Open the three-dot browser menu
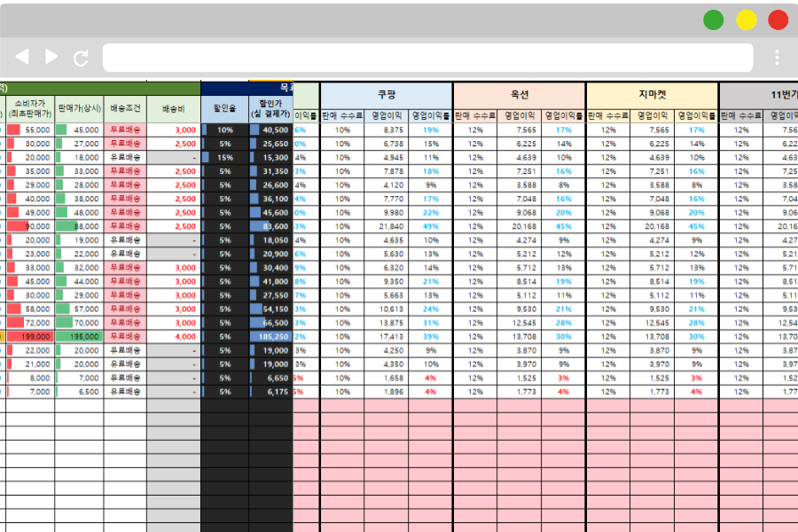This screenshot has width=798, height=532. (777, 58)
